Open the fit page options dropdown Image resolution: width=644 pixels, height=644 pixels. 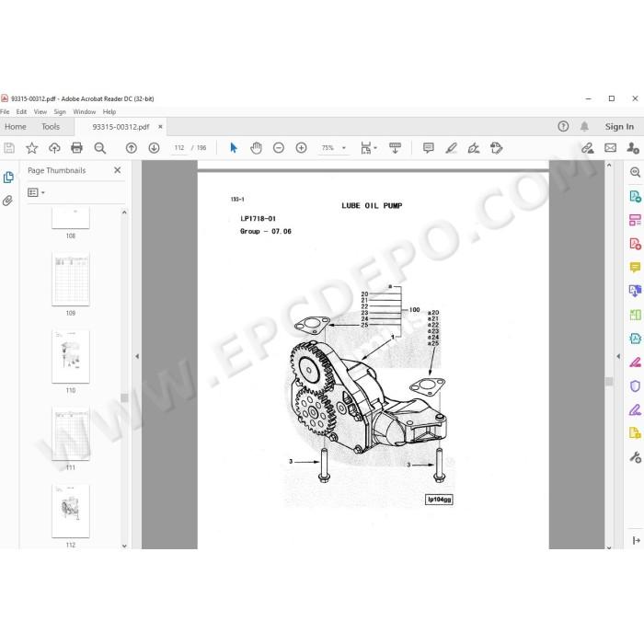click(x=368, y=148)
